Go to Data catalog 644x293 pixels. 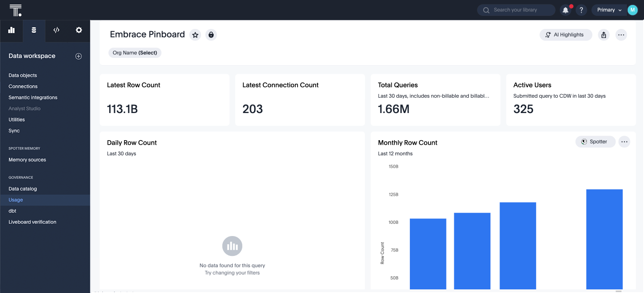23,189
